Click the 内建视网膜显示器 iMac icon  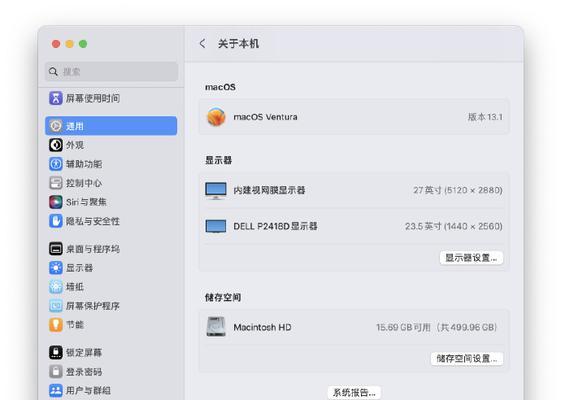(216, 190)
